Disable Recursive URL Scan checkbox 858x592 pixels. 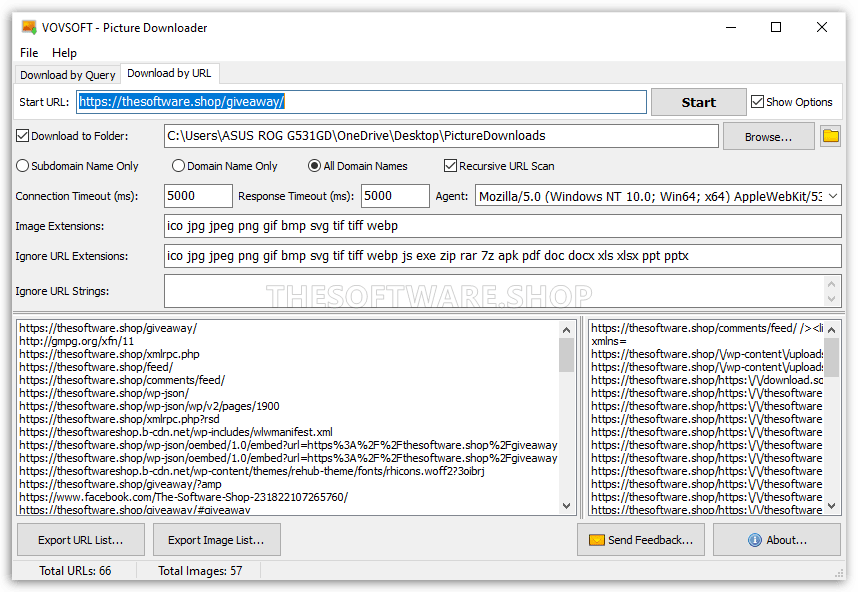450,166
